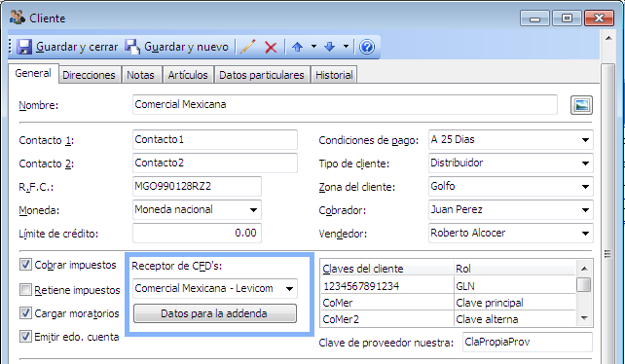625x364 pixels.
Task: Open help with the question mark icon
Action: [x=367, y=47]
